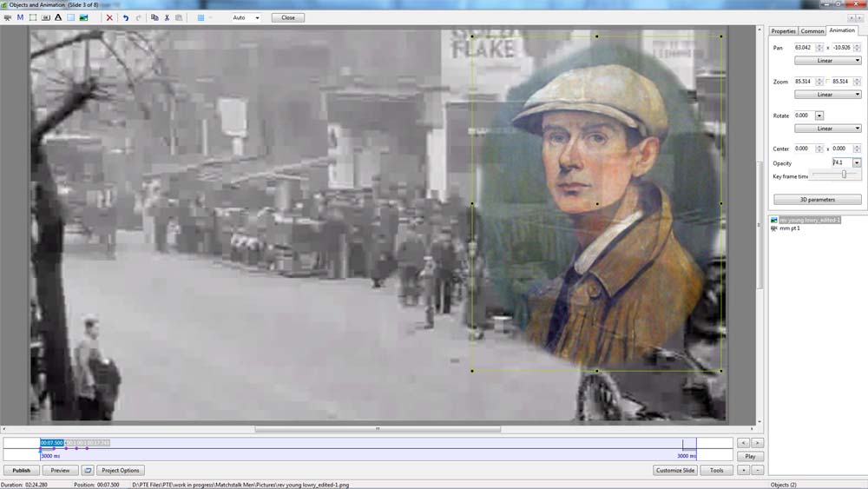Open the Auto zoom dropdown
Screen dimensions: 868x489
click(246, 17)
